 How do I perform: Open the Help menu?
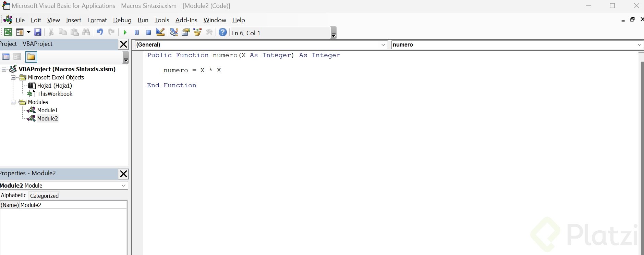[239, 20]
